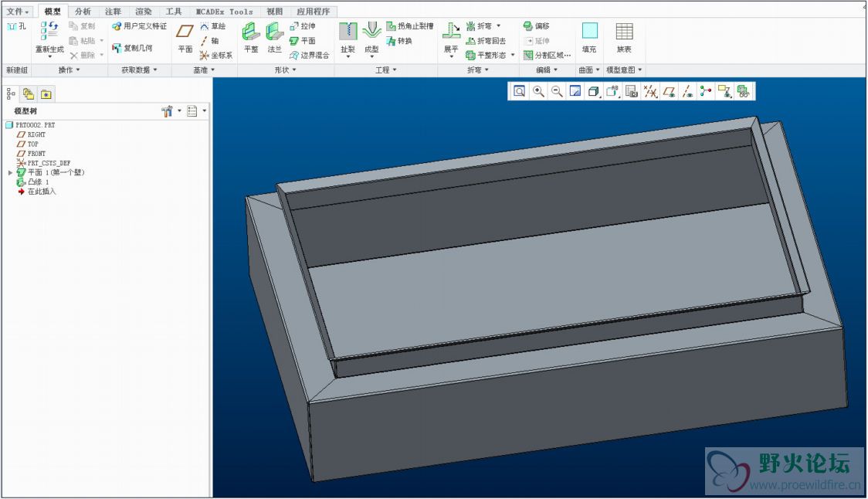Toggle annotation display icon

724,91
